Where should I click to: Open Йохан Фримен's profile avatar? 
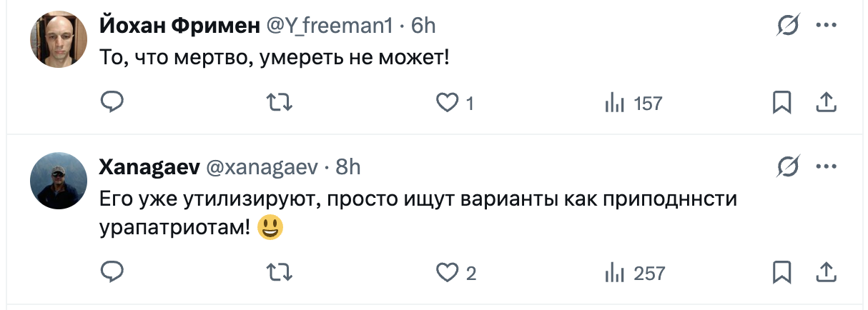coord(59,40)
